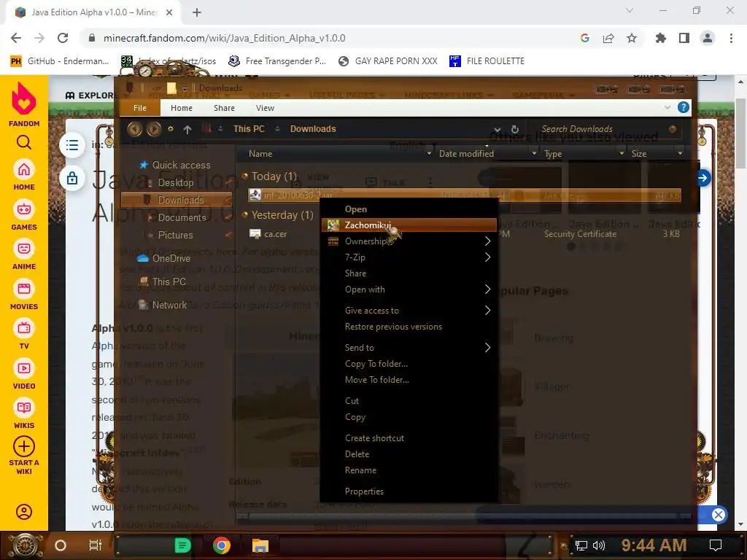Image resolution: width=747 pixels, height=560 pixels.
Task: Click the taskbar volume speaker icon
Action: 598,545
